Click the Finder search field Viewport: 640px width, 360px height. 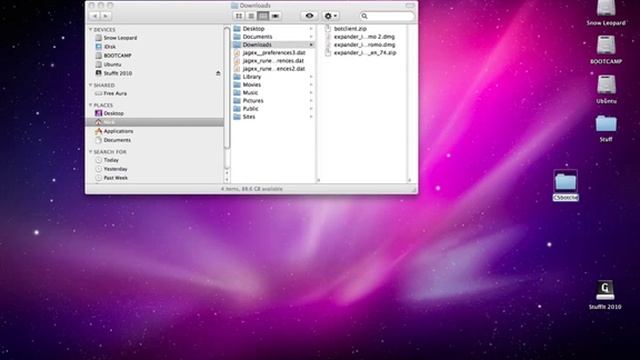pyautogui.click(x=387, y=16)
